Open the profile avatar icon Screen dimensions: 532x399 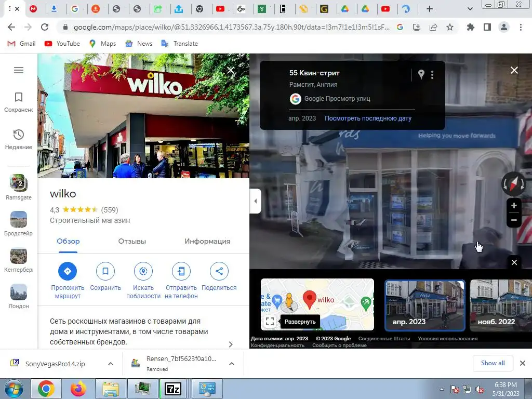(504, 27)
